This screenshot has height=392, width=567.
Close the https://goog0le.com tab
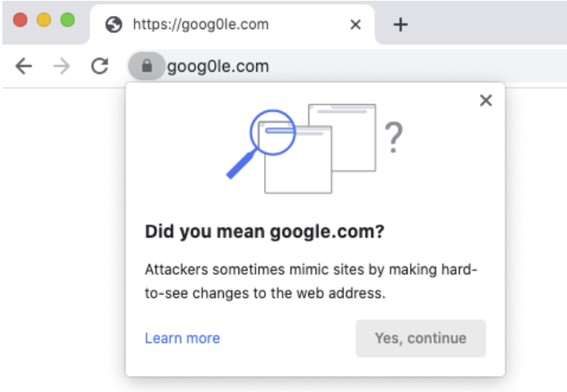click(x=355, y=24)
